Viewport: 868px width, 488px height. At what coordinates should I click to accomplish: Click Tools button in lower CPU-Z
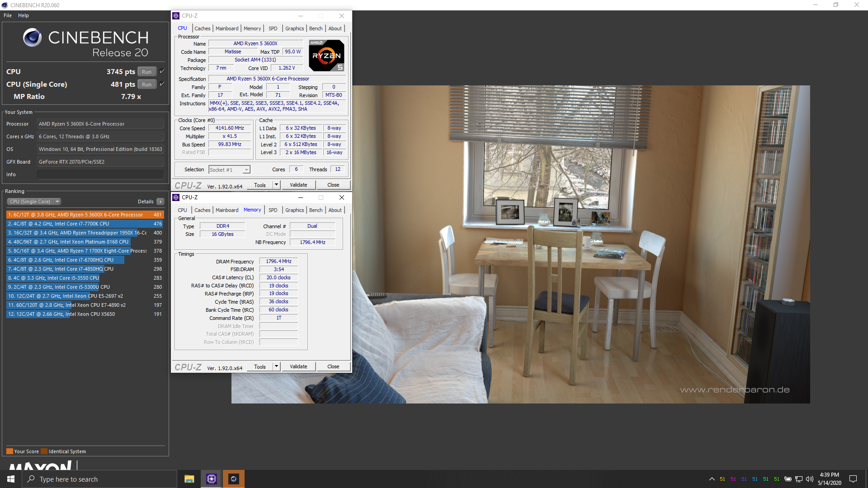pos(260,366)
